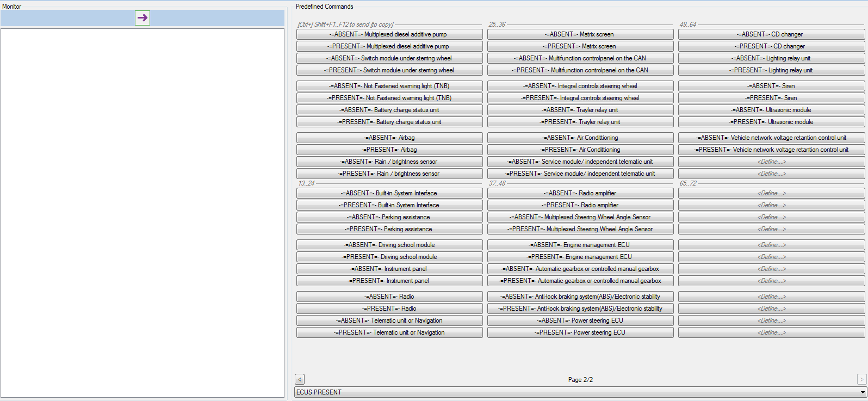The width and height of the screenshot is (868, 401).
Task: Send the ABSENT Radio command
Action: (389, 297)
